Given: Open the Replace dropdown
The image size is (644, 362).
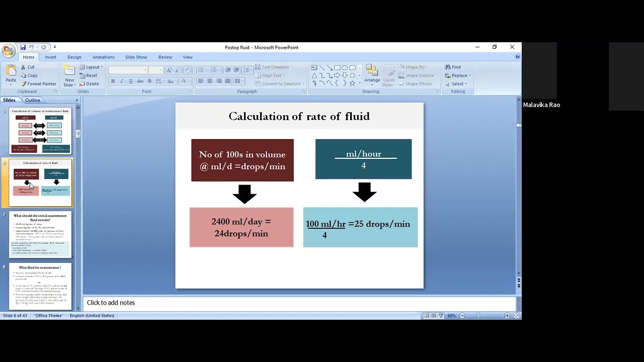Looking at the screenshot, I should [458, 75].
